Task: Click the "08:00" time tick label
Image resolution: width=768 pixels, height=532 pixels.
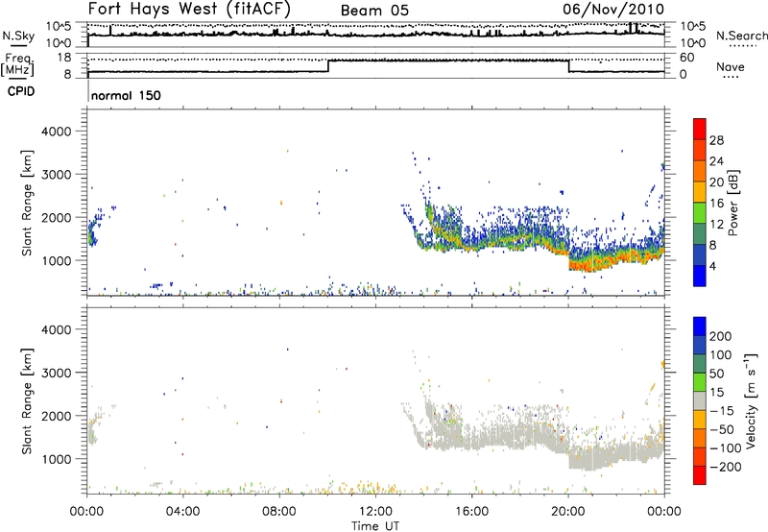Action: coord(279,512)
